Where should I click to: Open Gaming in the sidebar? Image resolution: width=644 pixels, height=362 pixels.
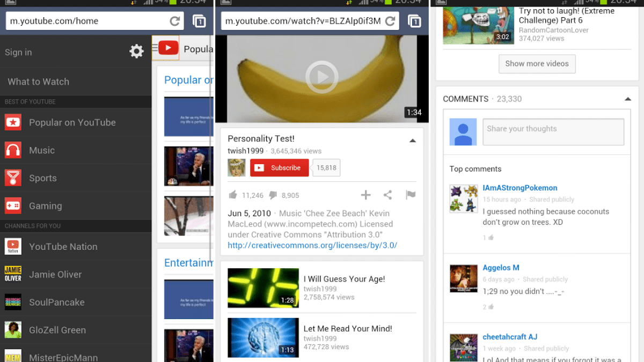45,206
